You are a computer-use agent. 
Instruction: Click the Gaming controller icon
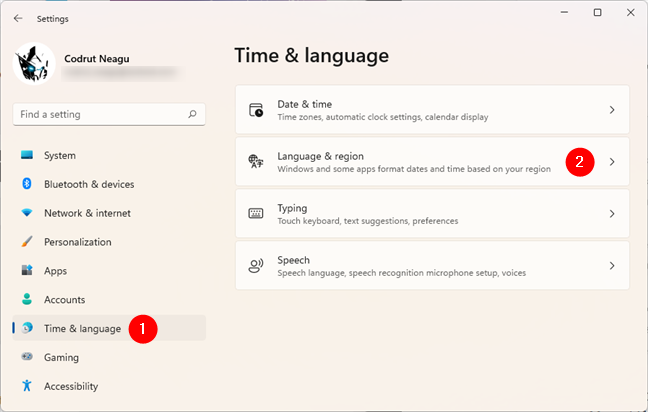pyautogui.click(x=27, y=356)
